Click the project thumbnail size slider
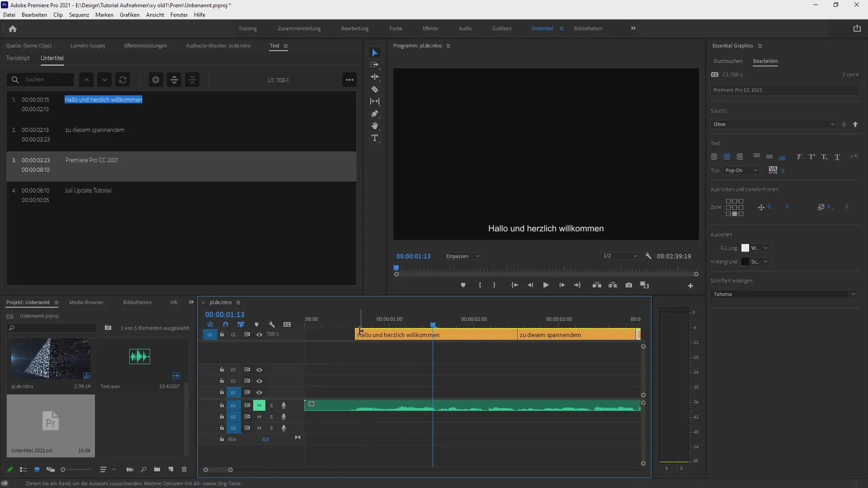The height and width of the screenshot is (488, 868). click(76, 469)
